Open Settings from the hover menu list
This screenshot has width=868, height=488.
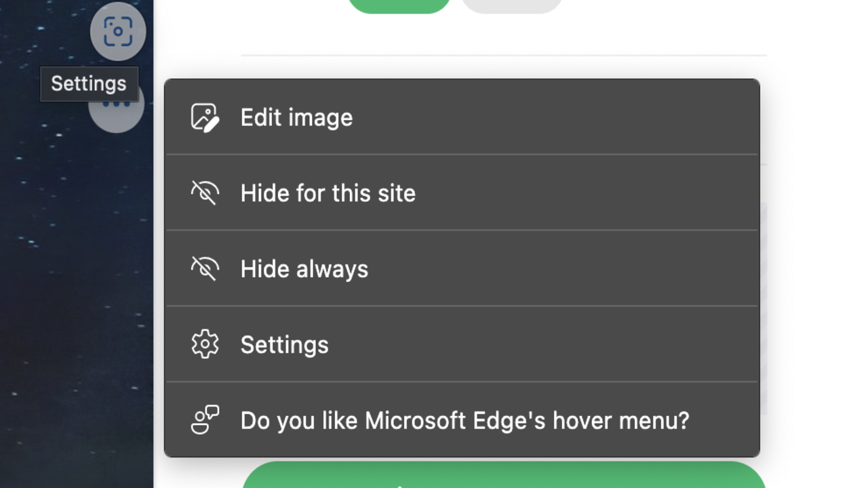point(284,345)
